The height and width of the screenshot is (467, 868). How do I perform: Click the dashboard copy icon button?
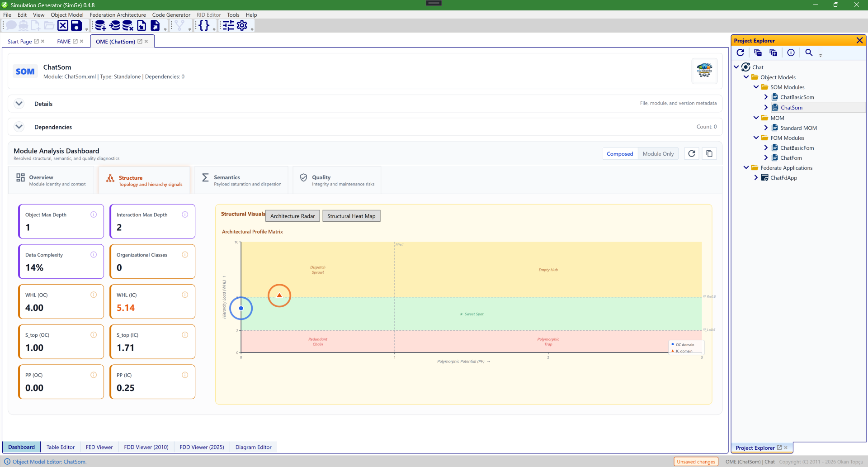(x=709, y=154)
